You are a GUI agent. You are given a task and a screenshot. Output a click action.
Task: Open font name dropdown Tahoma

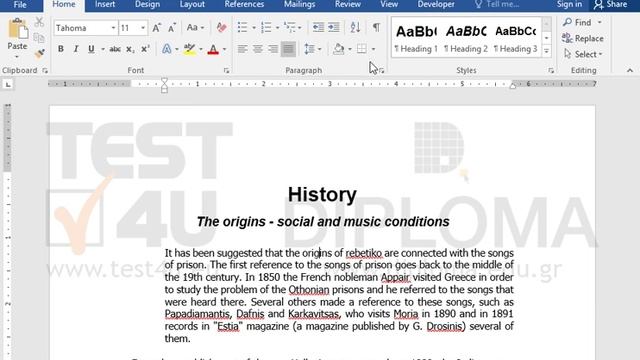point(113,28)
